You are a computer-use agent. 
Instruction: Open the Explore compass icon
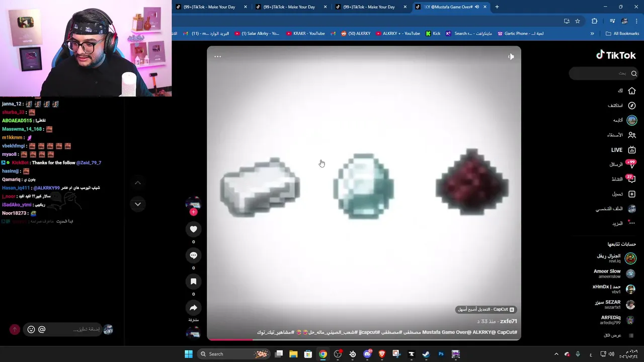pyautogui.click(x=632, y=106)
